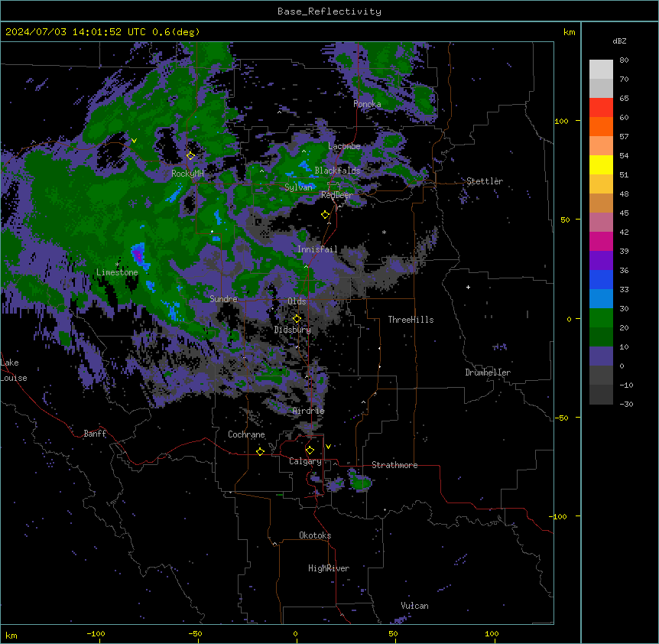Click the Drumheller label

[x=488, y=372]
